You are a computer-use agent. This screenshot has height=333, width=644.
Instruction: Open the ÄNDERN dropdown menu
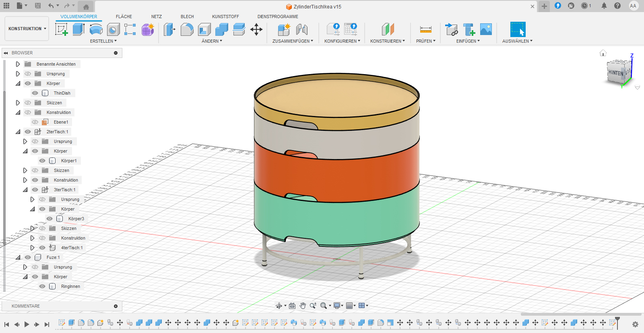click(212, 41)
